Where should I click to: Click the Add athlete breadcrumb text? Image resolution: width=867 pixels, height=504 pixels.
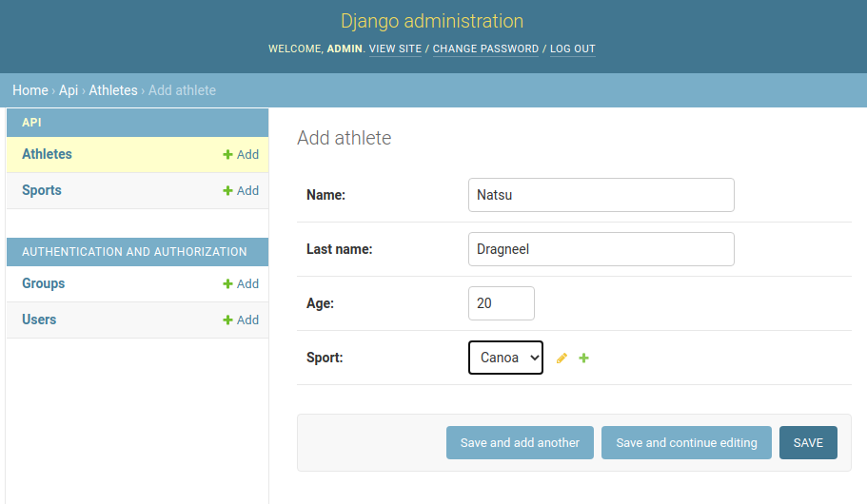182,90
